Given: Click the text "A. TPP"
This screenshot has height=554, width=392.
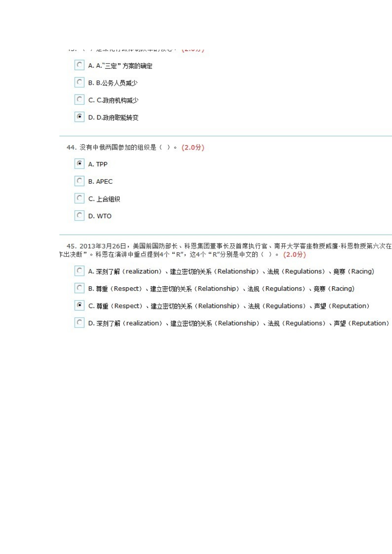Looking at the screenshot, I should [x=98, y=164].
